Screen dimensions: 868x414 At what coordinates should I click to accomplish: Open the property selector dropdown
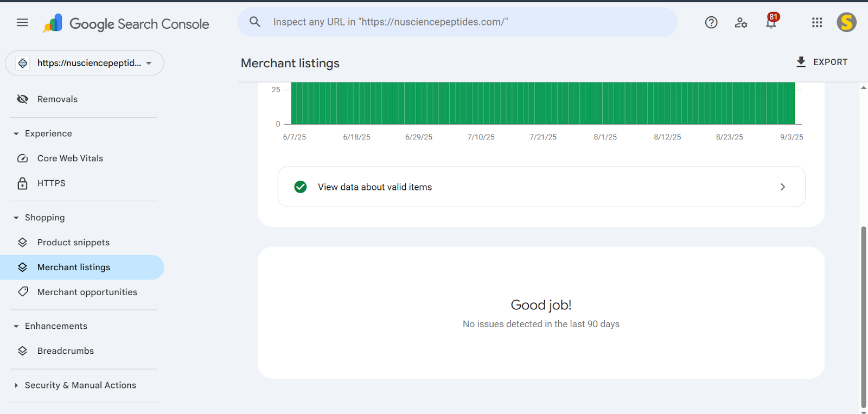click(x=85, y=63)
